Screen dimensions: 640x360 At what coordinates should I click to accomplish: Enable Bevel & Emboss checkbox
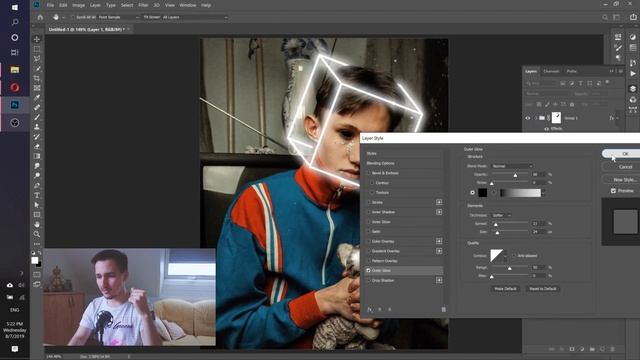coord(368,173)
